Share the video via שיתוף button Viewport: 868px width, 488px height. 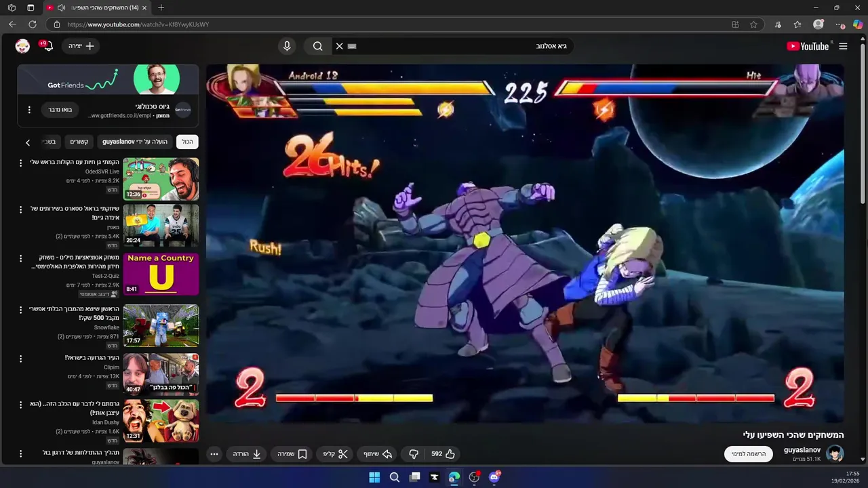tap(378, 454)
